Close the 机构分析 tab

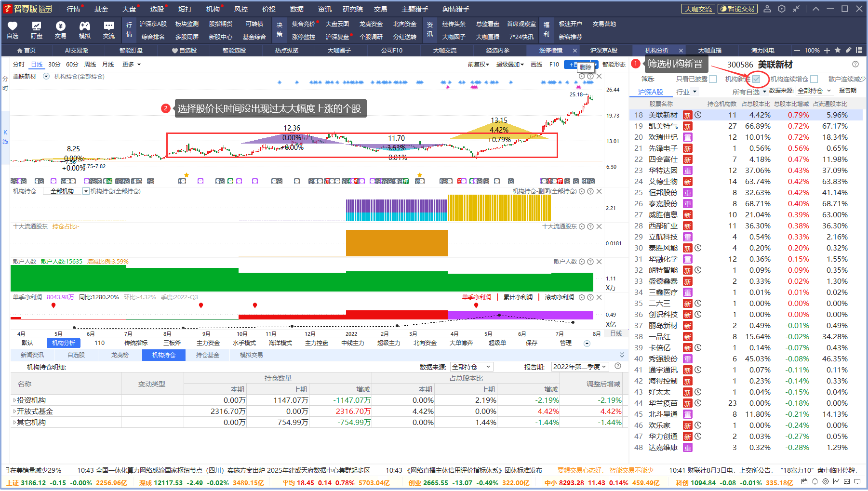click(681, 50)
